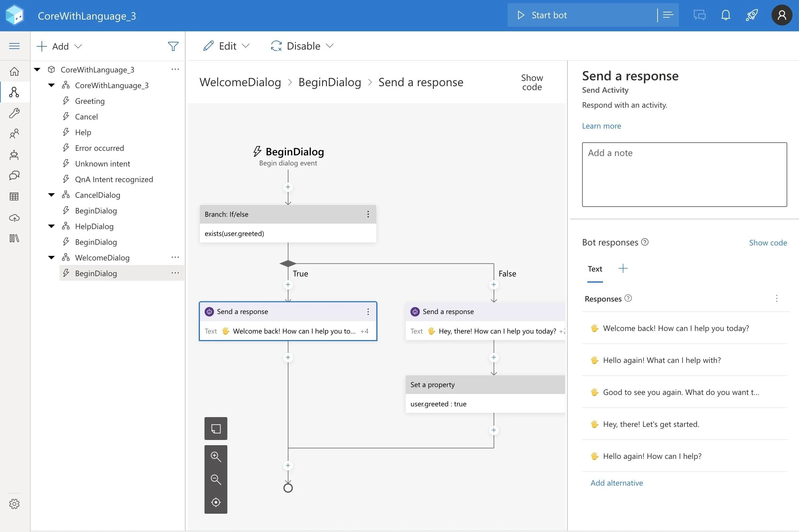Select 'Hey, there! Let's get started.' response
Viewport: 799px width, 532px height.
684,424
